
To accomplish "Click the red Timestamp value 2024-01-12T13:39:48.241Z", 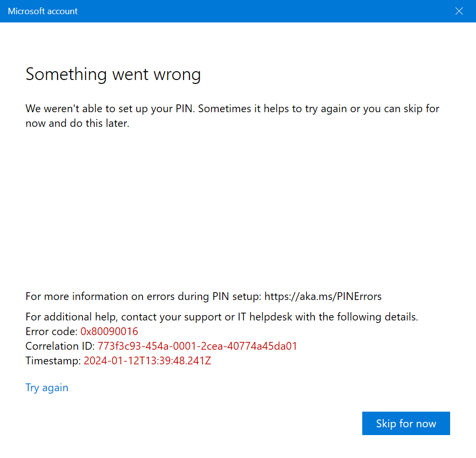I will (147, 360).
